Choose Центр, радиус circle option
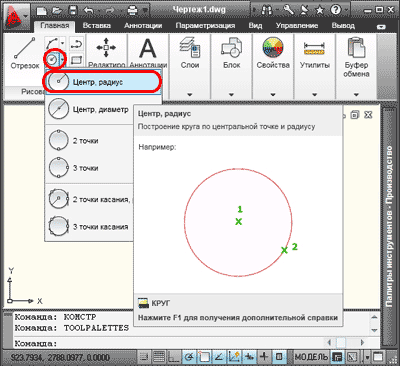400x366 pixels. click(x=103, y=82)
